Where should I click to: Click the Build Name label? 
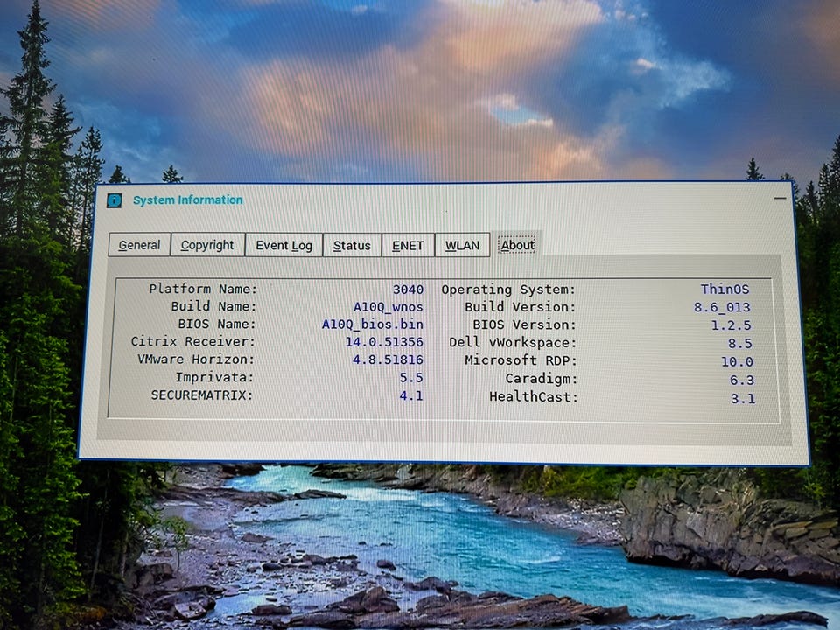pos(213,306)
